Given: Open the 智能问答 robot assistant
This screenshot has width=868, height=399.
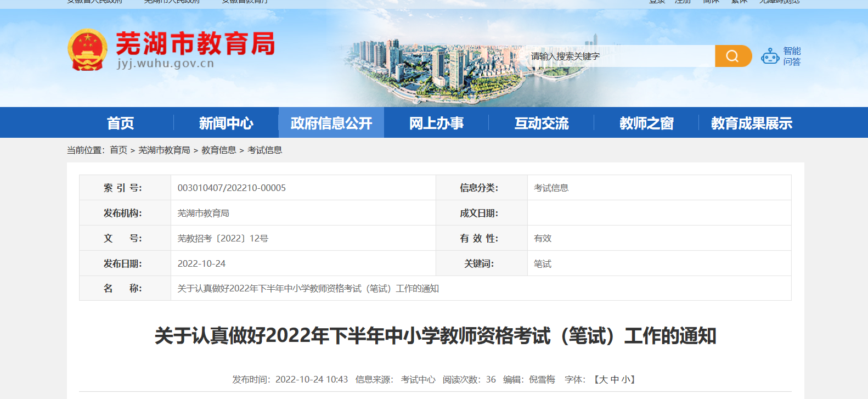Looking at the screenshot, I should 780,56.
